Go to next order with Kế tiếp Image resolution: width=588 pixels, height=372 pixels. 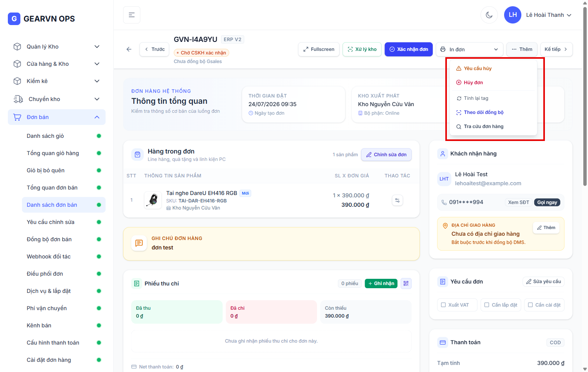556,49
